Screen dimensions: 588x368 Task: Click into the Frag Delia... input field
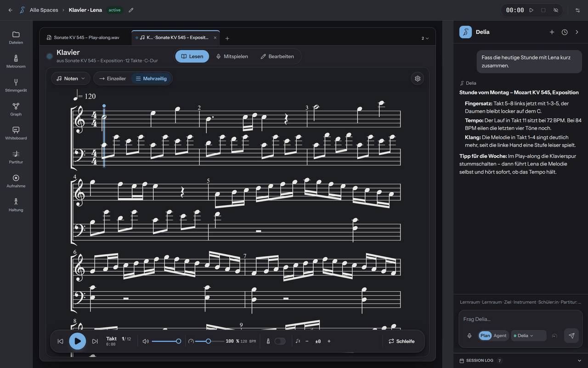click(x=520, y=319)
